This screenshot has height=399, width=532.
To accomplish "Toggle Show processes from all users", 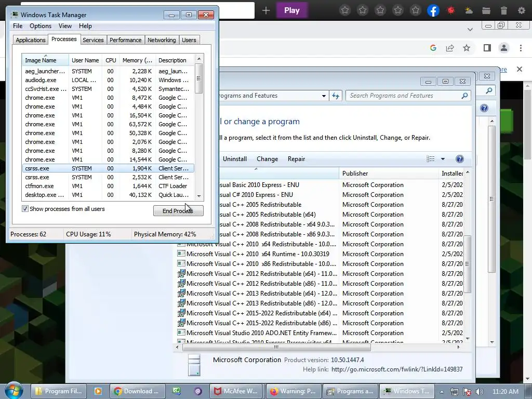I will click(x=25, y=209).
